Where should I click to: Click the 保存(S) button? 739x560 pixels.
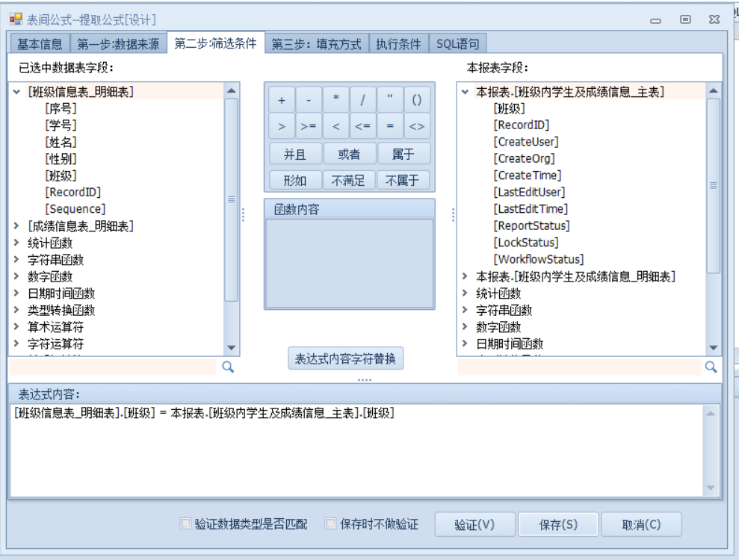(x=558, y=524)
